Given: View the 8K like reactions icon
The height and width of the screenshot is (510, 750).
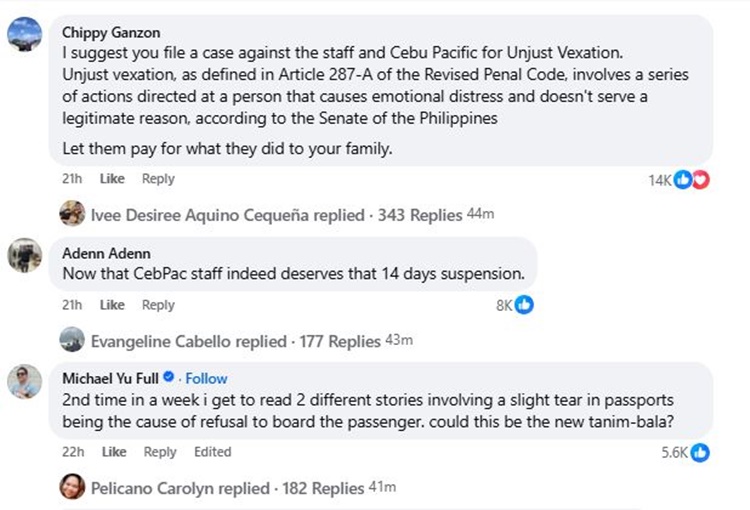Looking at the screenshot, I should pos(524,305).
